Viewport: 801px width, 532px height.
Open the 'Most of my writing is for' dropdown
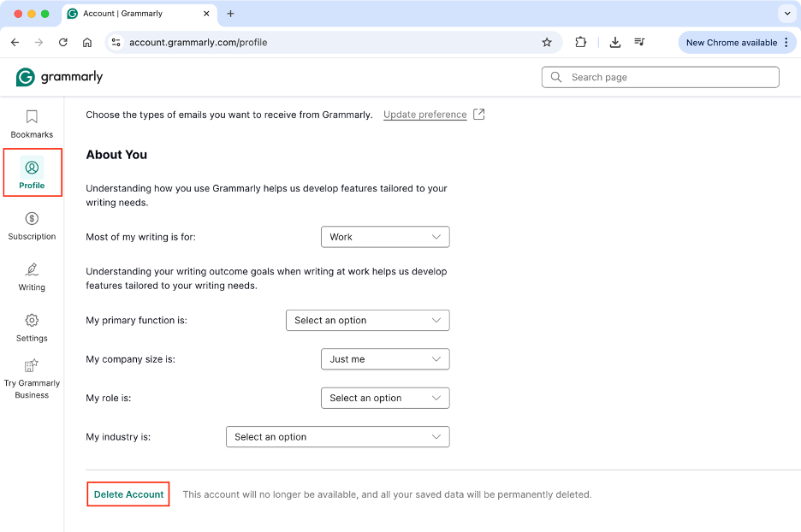coord(385,237)
